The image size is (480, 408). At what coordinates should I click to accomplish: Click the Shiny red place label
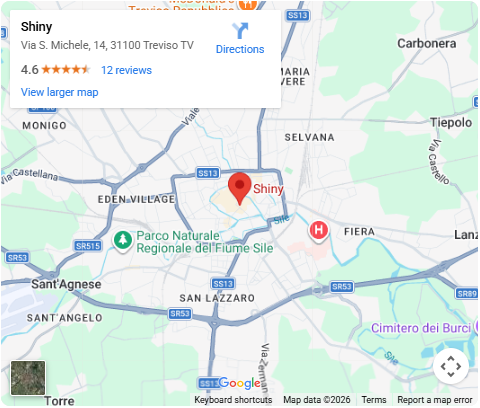point(268,189)
